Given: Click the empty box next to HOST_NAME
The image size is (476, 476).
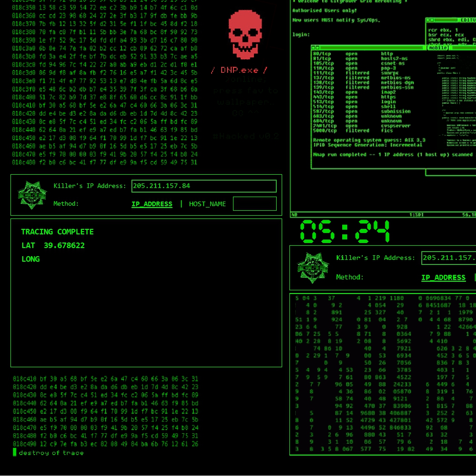Looking at the screenshot, I should coord(255,204).
